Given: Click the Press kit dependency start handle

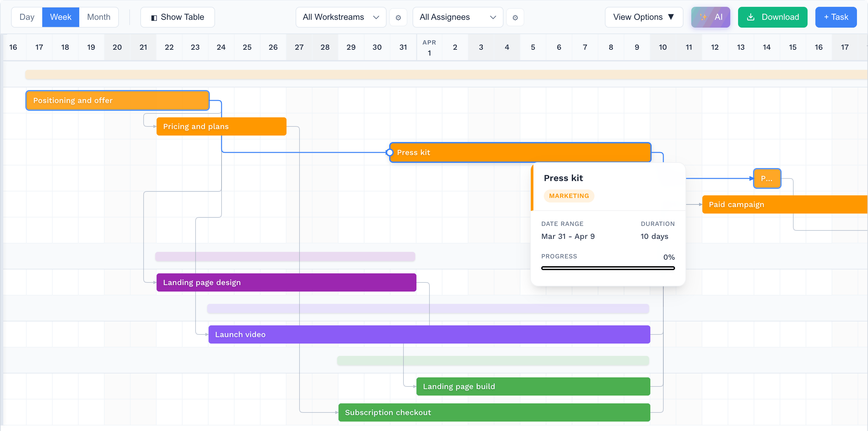Looking at the screenshot, I should pyautogui.click(x=389, y=152).
